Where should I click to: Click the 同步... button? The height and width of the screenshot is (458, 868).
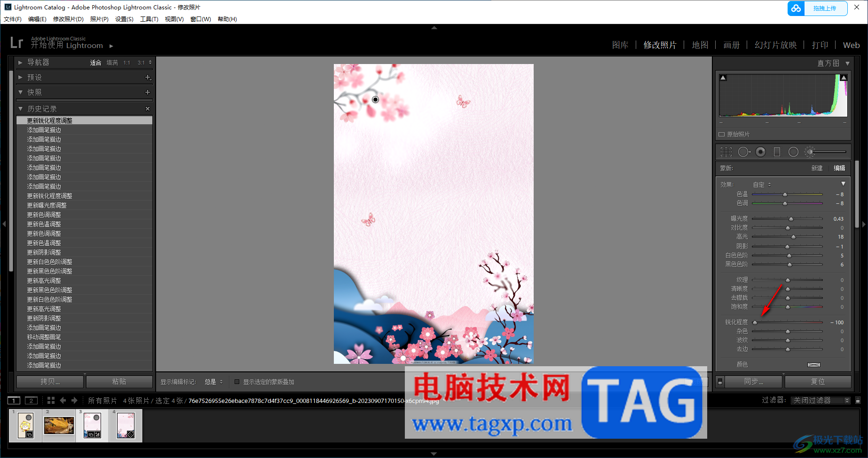pos(754,382)
